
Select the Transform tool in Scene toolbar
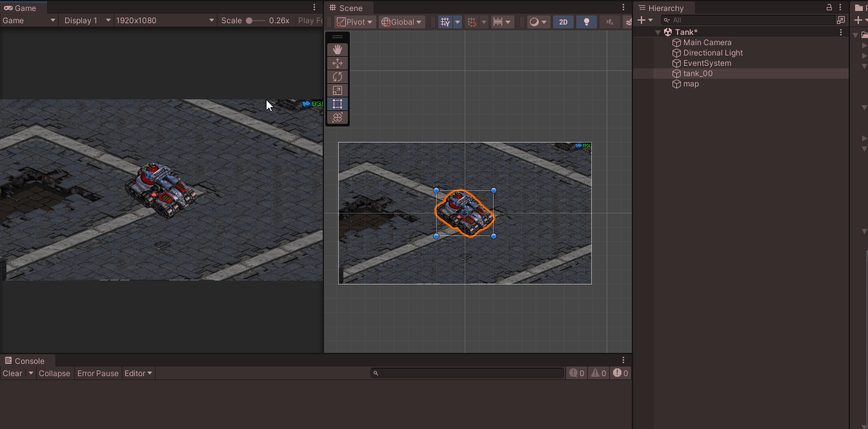click(337, 117)
